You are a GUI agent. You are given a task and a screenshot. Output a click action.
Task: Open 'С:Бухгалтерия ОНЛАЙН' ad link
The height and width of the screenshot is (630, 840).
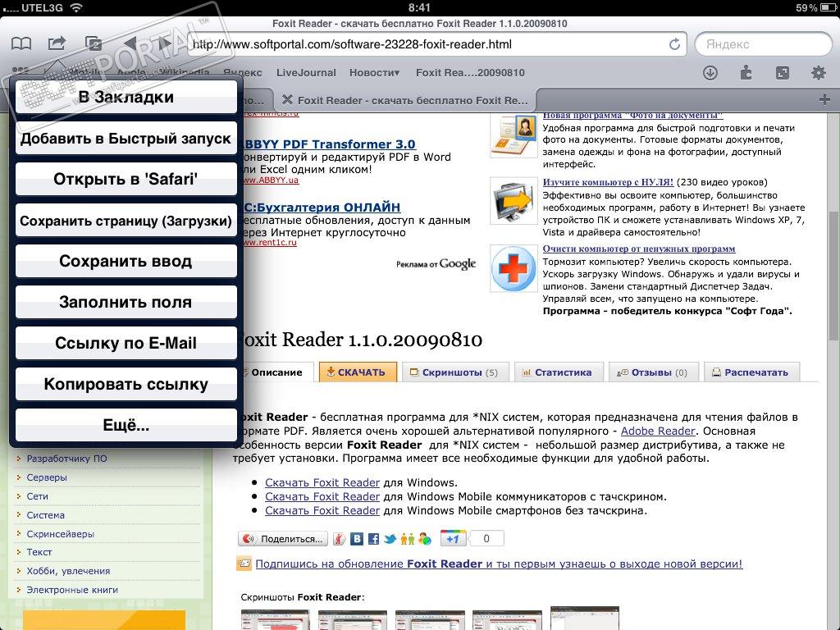[x=322, y=208]
